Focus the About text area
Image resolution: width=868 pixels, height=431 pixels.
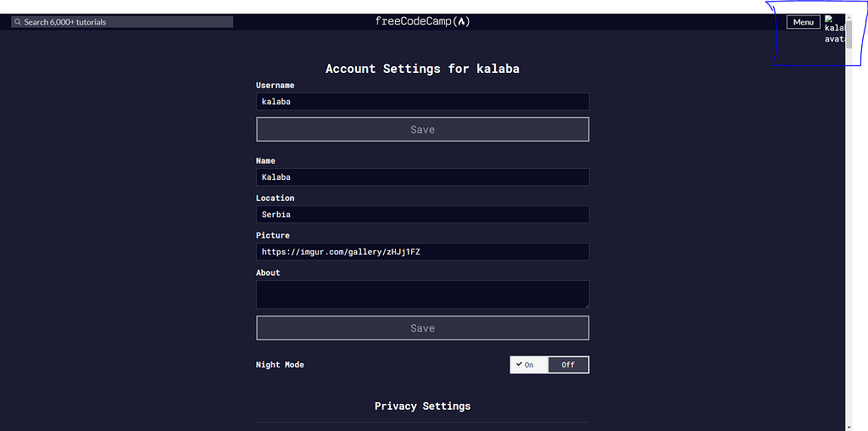coord(422,294)
